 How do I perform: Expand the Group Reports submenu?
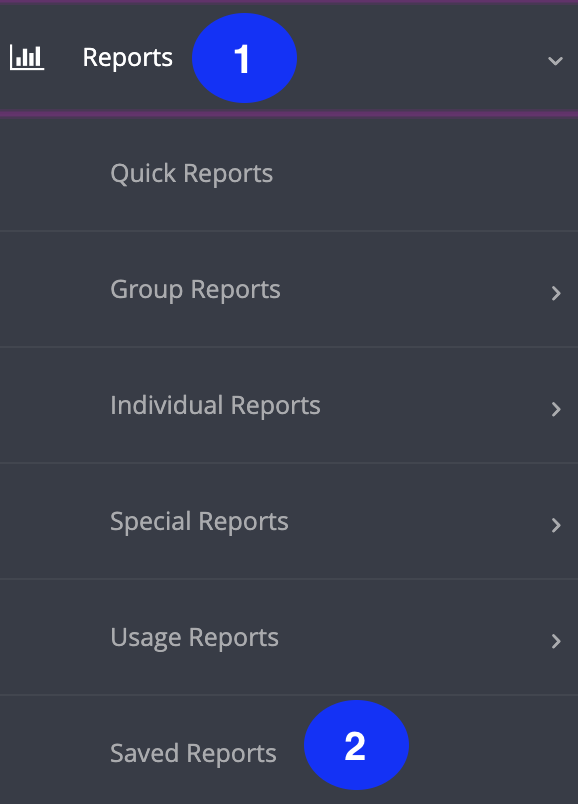289,289
